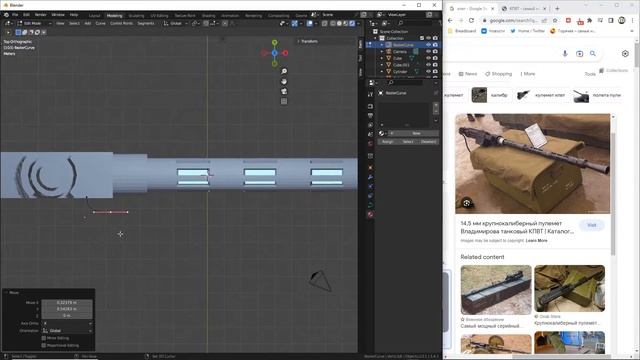This screenshot has width=640, height=360.
Task: Open overlays dropdown arrow
Action: tap(316, 24)
